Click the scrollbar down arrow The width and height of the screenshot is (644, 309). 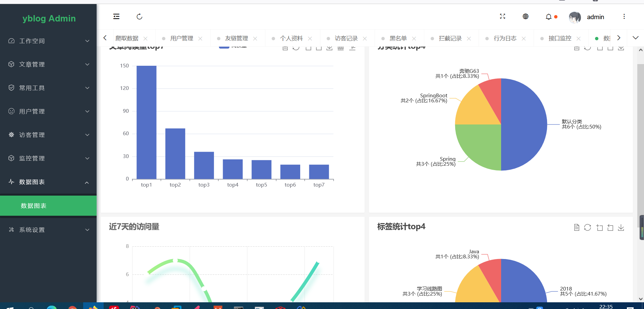(x=641, y=299)
